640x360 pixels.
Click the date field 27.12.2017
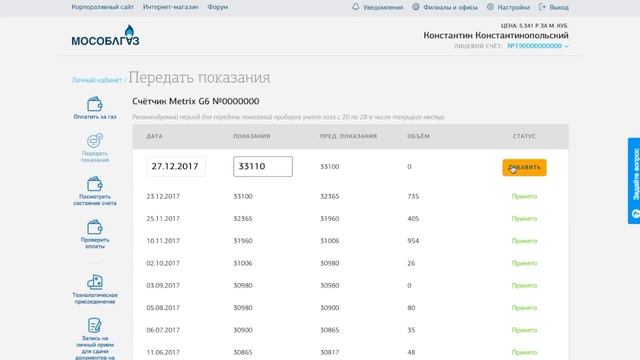click(176, 167)
